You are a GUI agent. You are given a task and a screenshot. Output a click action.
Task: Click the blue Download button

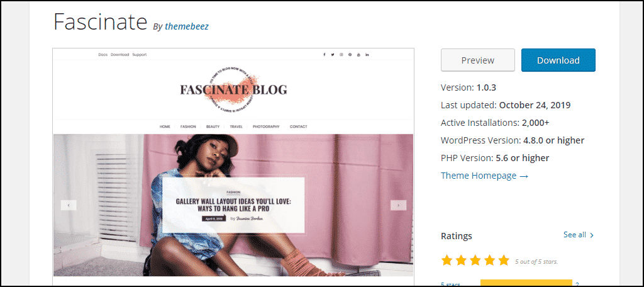[x=558, y=60]
